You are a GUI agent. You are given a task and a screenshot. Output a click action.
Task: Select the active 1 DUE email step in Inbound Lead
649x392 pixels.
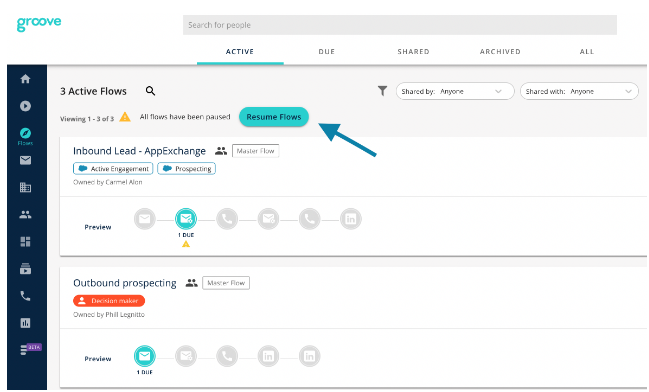pyautogui.click(x=186, y=219)
